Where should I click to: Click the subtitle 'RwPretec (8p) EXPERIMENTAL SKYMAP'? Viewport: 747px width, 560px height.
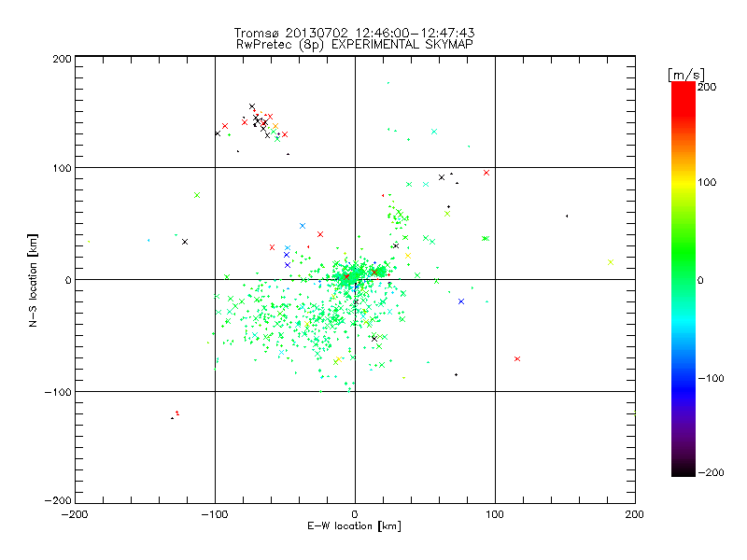pos(354,45)
